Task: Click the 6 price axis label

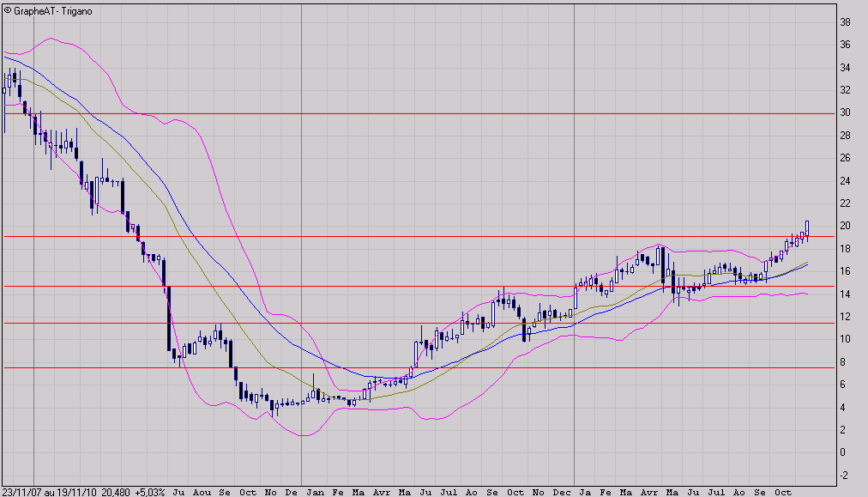Action: (842, 384)
